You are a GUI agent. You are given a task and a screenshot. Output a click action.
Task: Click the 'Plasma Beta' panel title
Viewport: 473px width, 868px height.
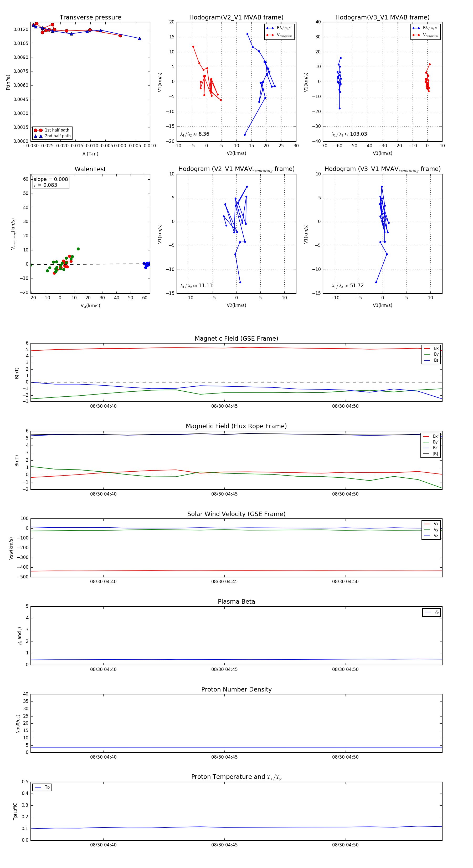click(x=236, y=602)
